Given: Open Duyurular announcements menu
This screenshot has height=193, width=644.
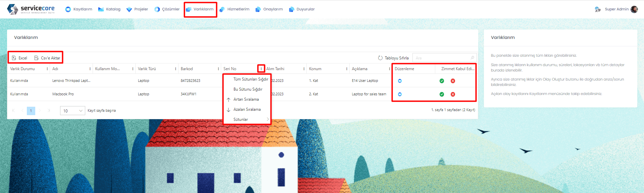Looking at the screenshot, I should tap(302, 9).
